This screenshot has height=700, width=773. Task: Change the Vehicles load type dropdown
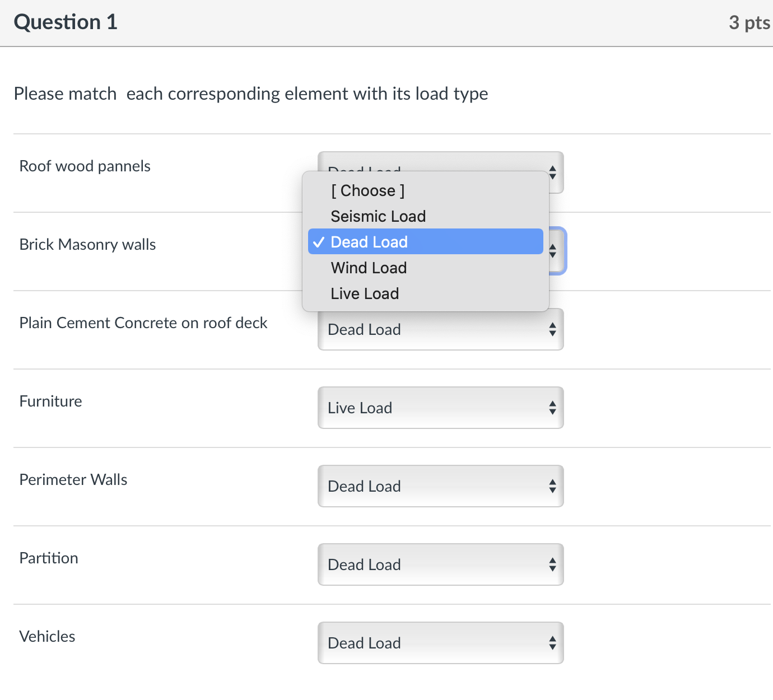pyautogui.click(x=440, y=643)
